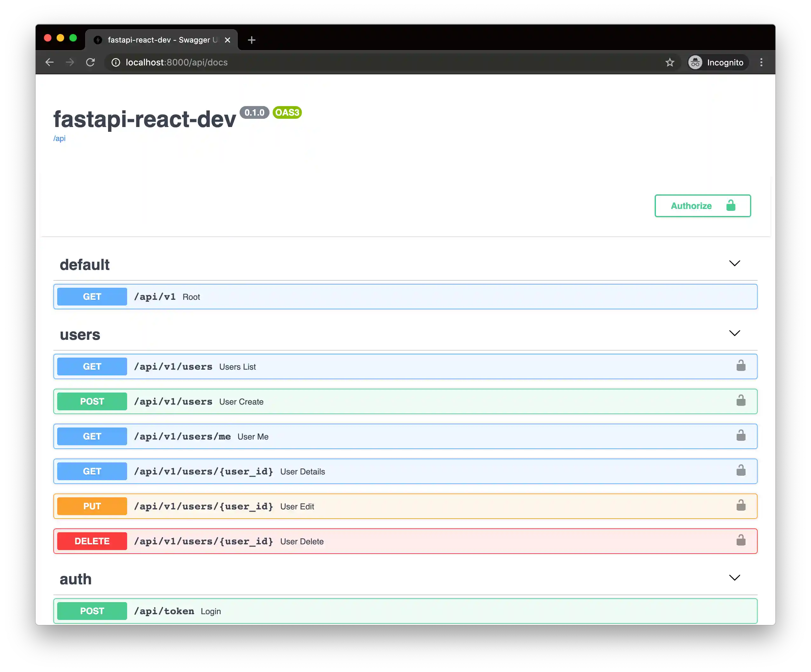Open the browser options menu
Screen dimensions: 811x672
[x=761, y=62]
